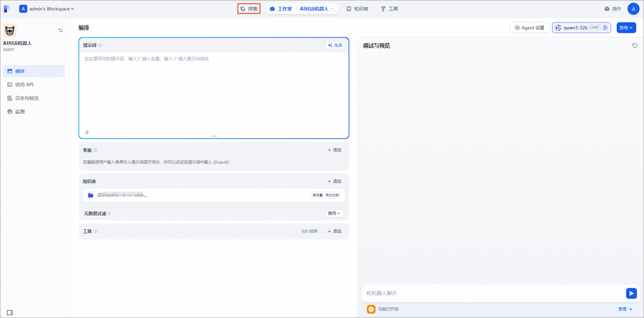Grab the prompt editor resize handle
Screen dimensions: 644x318
click(214, 136)
